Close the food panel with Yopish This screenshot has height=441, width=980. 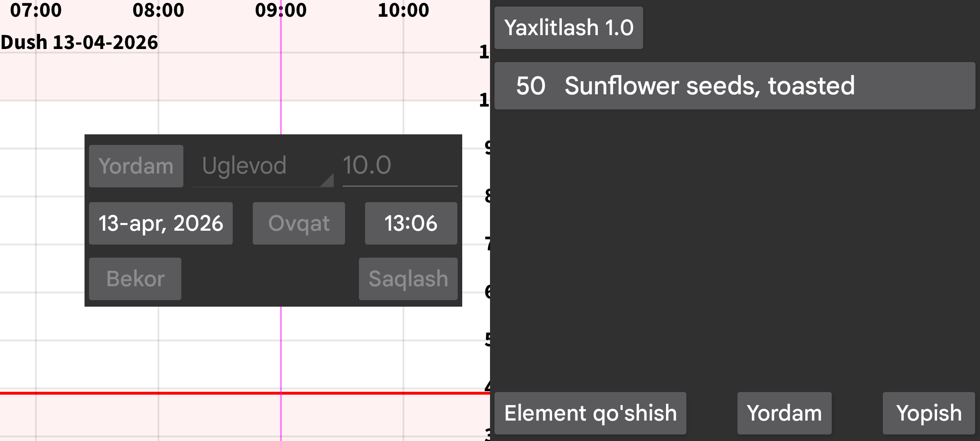tap(929, 413)
